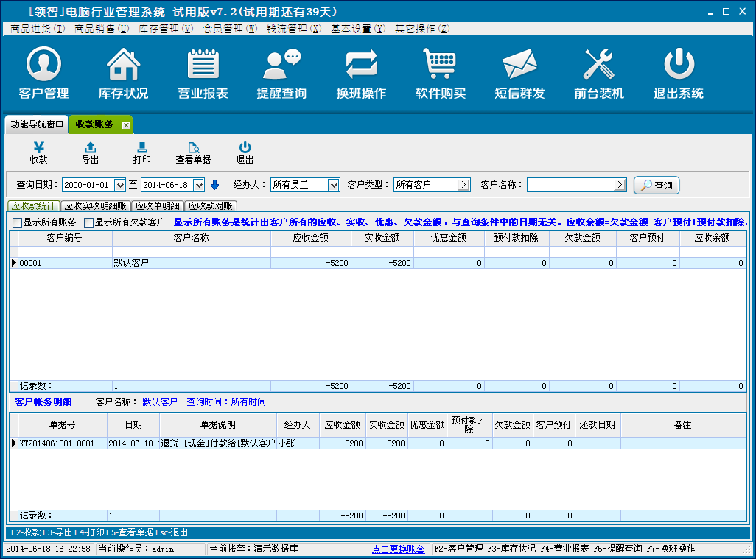Switch to the 应收款实收明细账 tab
Image resolution: width=756 pixels, height=559 pixels.
(x=95, y=206)
